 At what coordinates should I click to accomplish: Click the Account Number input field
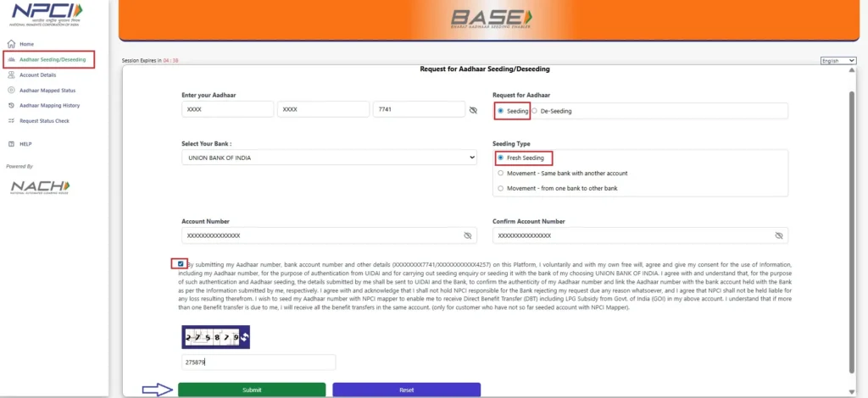tap(329, 235)
